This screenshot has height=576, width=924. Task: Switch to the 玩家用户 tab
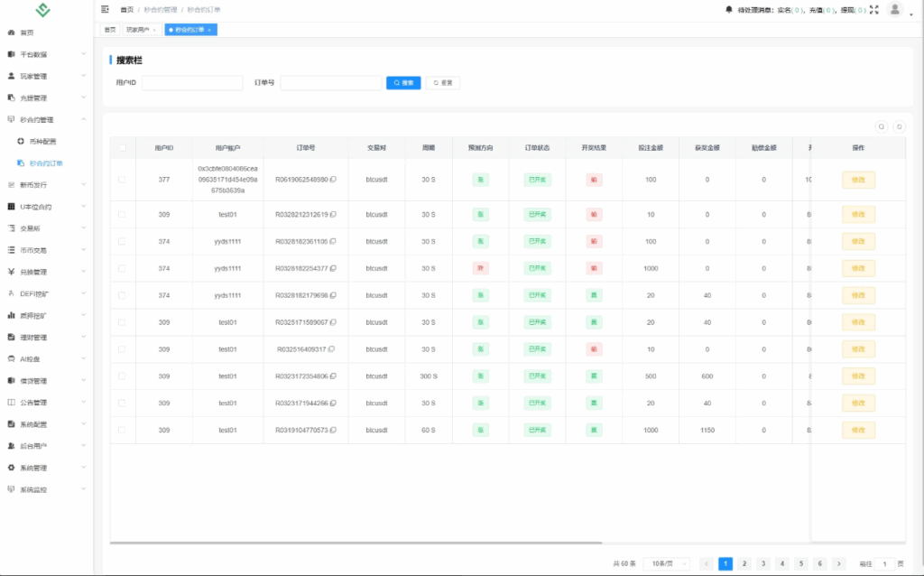coord(142,30)
